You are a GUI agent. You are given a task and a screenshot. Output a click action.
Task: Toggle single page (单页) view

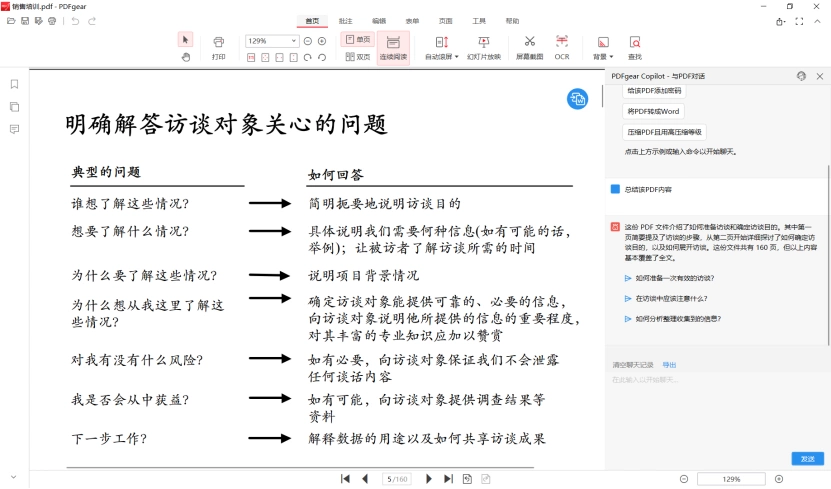tap(358, 40)
